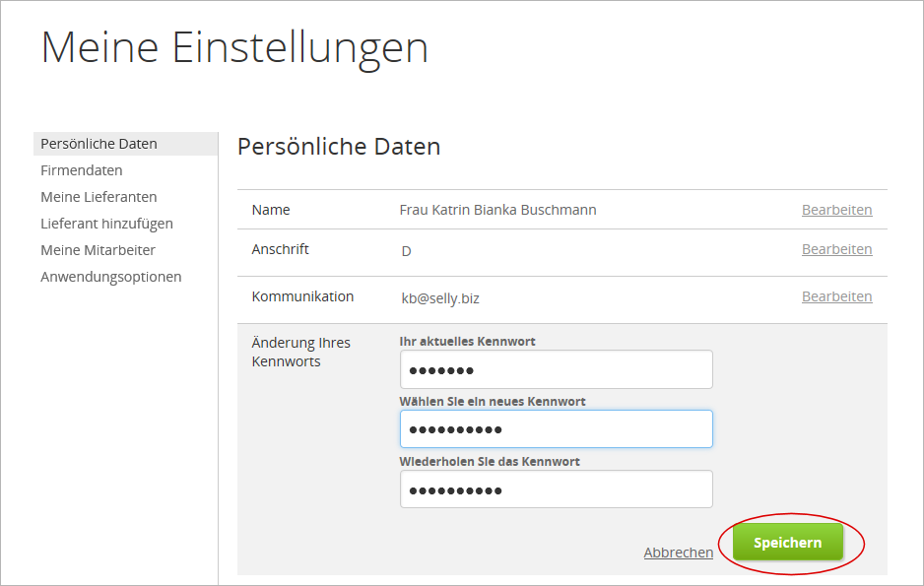The width and height of the screenshot is (924, 586).
Task: Click Bearbeiten link in the Name row
Action: pos(836,210)
